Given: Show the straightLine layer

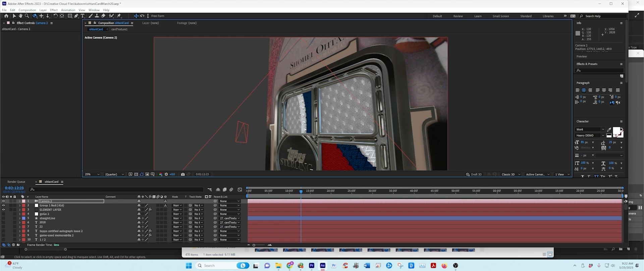Looking at the screenshot, I should [3, 218].
